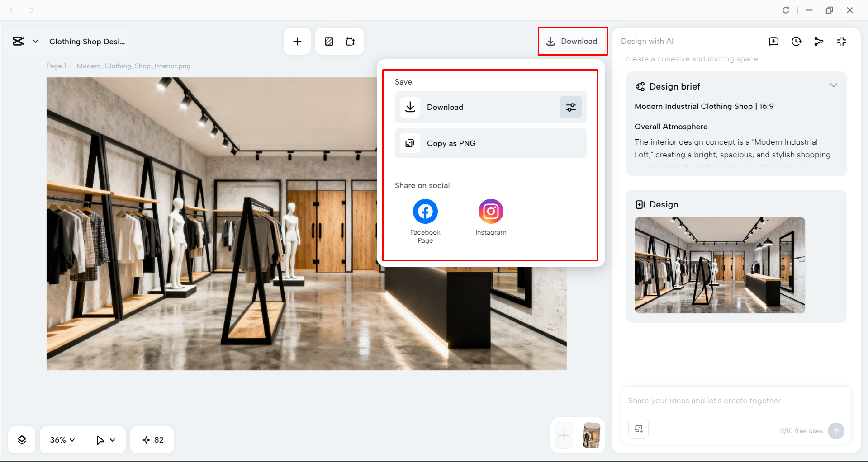Share to Instagram

(491, 217)
